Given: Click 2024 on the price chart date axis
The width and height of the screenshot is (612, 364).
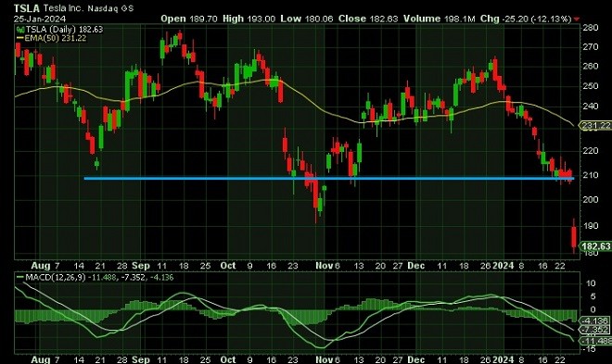Looking at the screenshot, I should (504, 266).
